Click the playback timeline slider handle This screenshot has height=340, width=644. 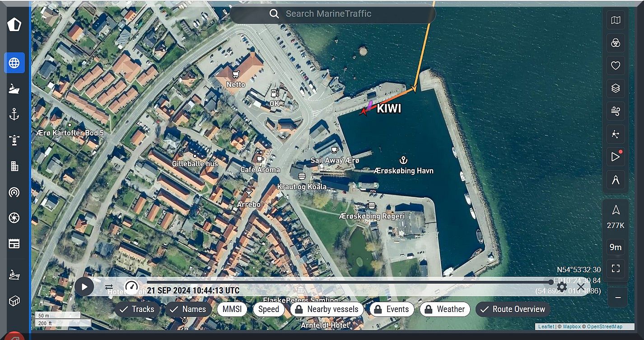pos(551,282)
